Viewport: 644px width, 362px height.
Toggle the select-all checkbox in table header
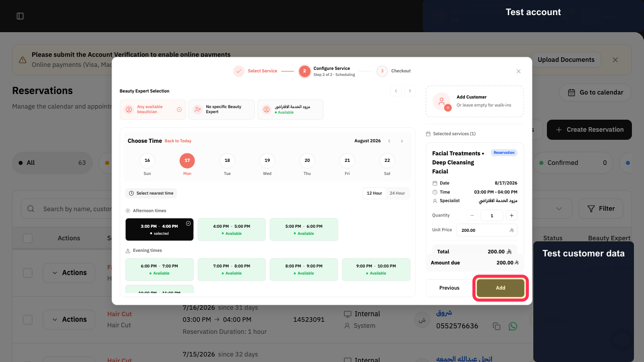(x=28, y=238)
